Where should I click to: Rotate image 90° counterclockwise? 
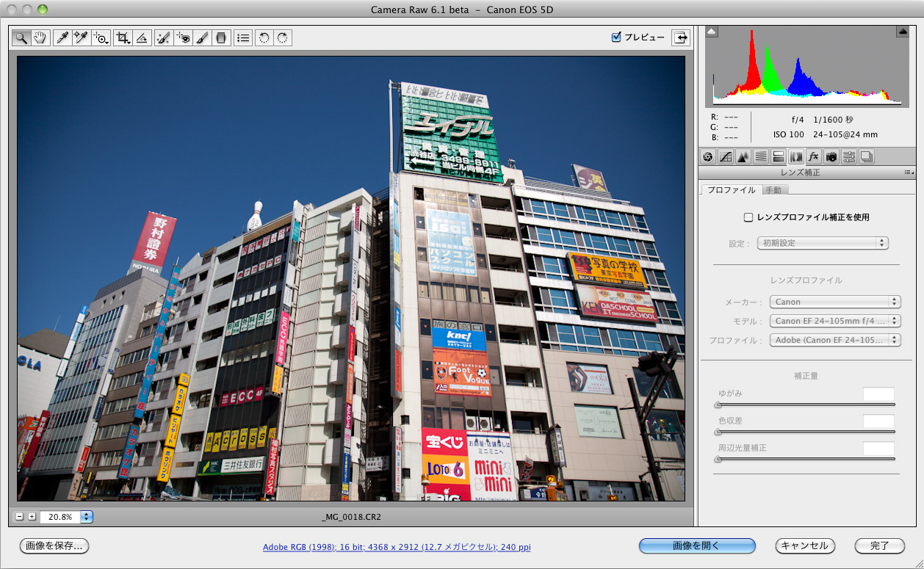(x=264, y=37)
